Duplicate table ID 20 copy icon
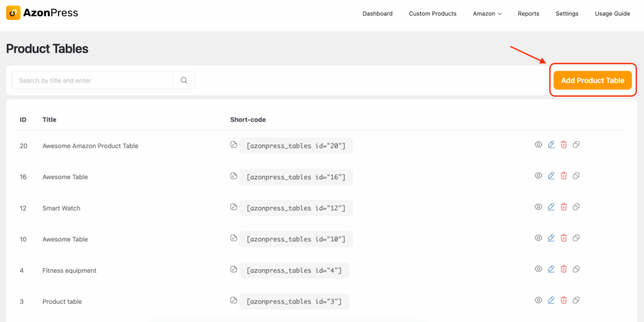The width and height of the screenshot is (644, 322). click(576, 145)
